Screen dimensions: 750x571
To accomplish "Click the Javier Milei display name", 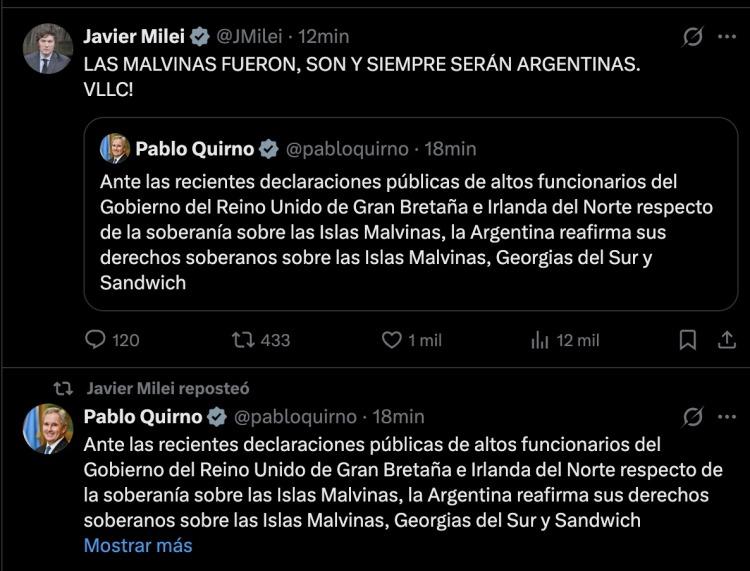I will (134, 36).
